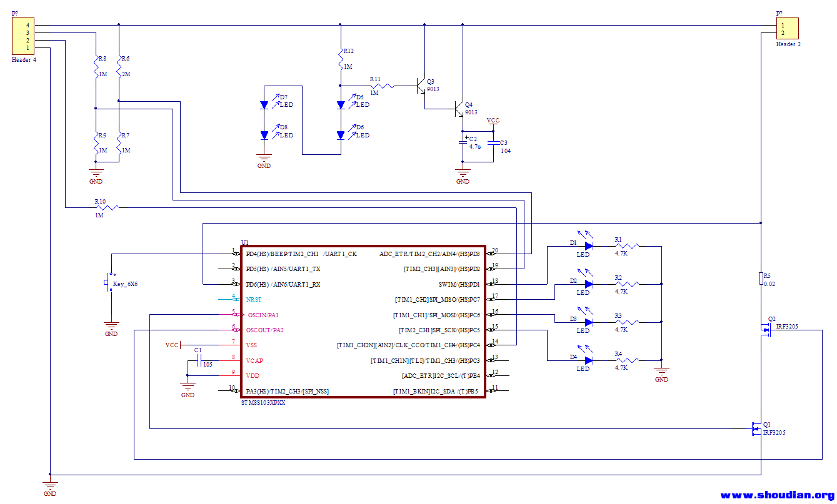
Task: Select the VDD pin label
Action: (x=253, y=376)
